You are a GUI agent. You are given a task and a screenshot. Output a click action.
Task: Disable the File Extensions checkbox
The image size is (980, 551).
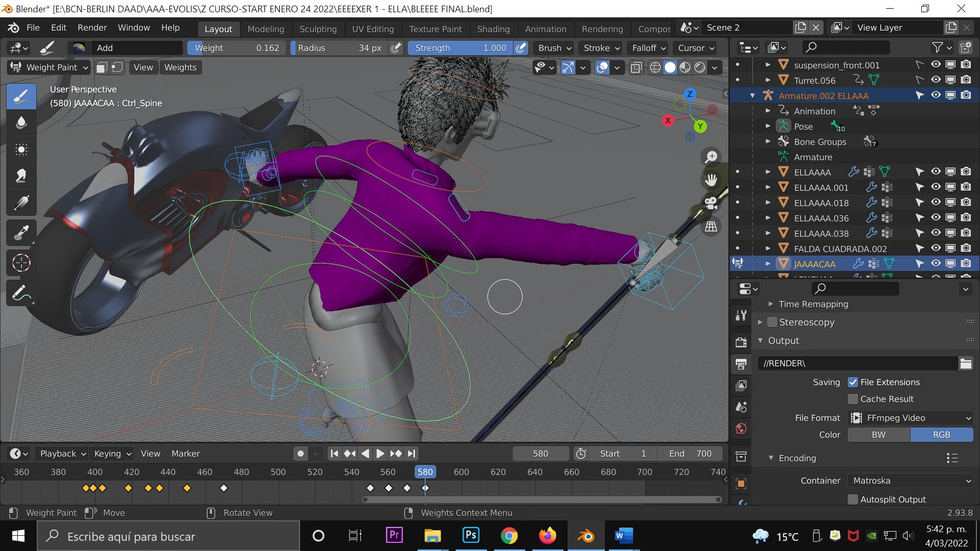[853, 382]
